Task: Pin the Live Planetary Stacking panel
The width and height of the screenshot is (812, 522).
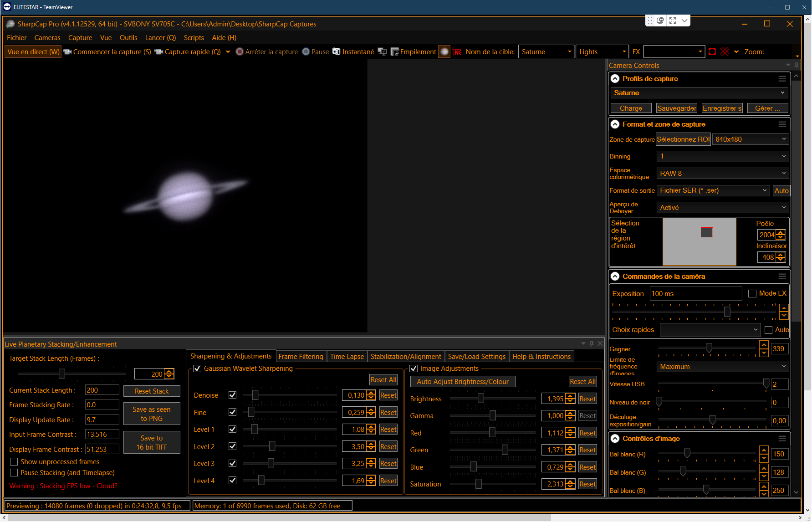Action: click(592, 343)
